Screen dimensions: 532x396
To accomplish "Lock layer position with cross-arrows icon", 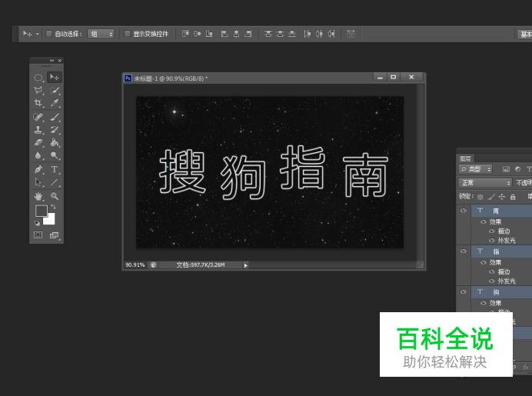I will [x=502, y=197].
